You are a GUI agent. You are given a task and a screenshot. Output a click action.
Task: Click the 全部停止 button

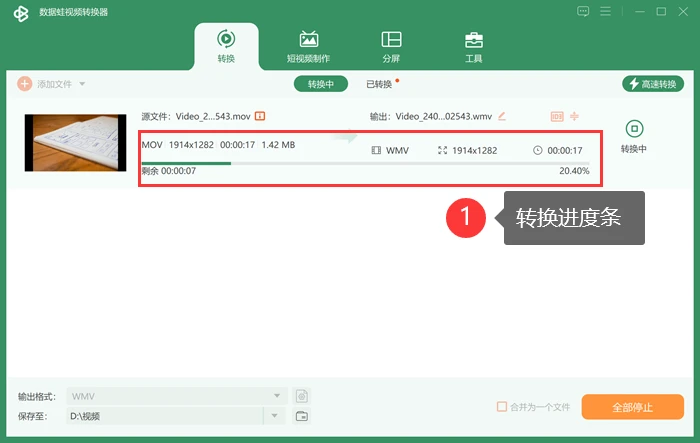(x=633, y=407)
